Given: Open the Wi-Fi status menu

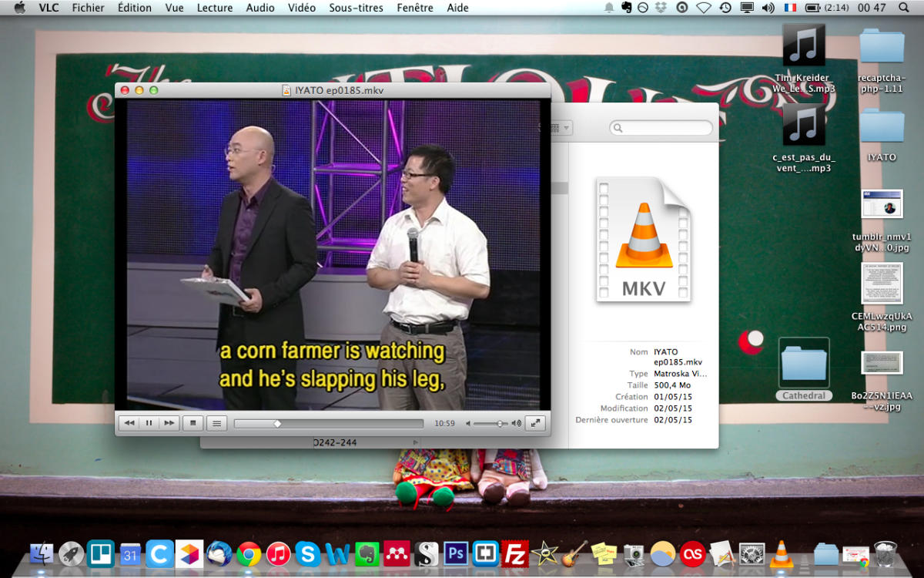Looking at the screenshot, I should pos(703,8).
